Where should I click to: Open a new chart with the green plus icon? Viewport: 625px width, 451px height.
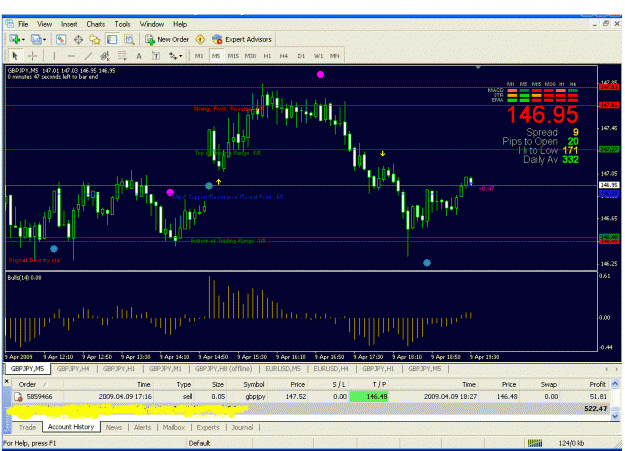coord(15,39)
